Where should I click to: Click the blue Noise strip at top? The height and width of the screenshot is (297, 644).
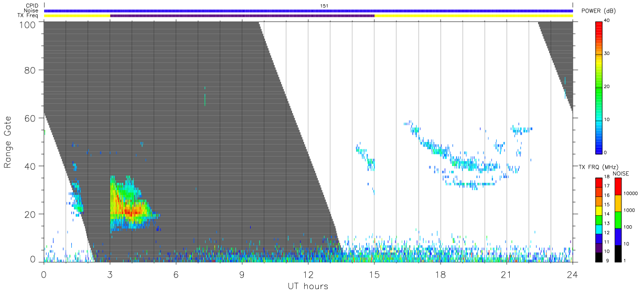308,10
